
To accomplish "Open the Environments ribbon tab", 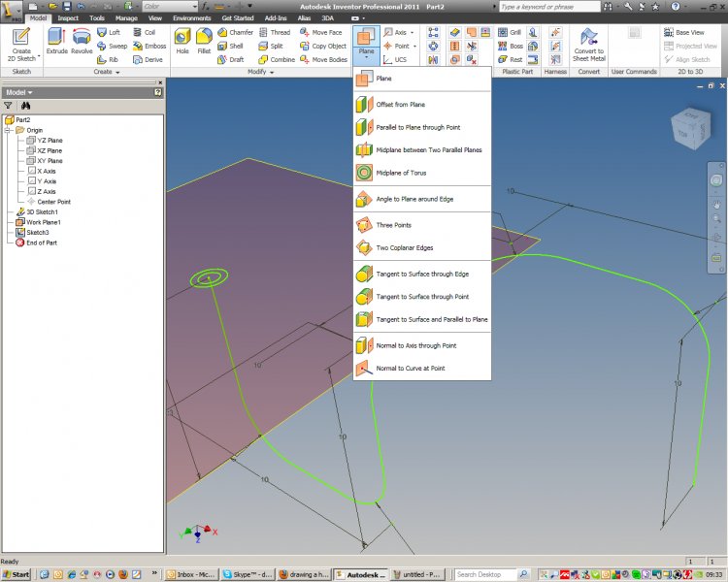I will coord(192,18).
